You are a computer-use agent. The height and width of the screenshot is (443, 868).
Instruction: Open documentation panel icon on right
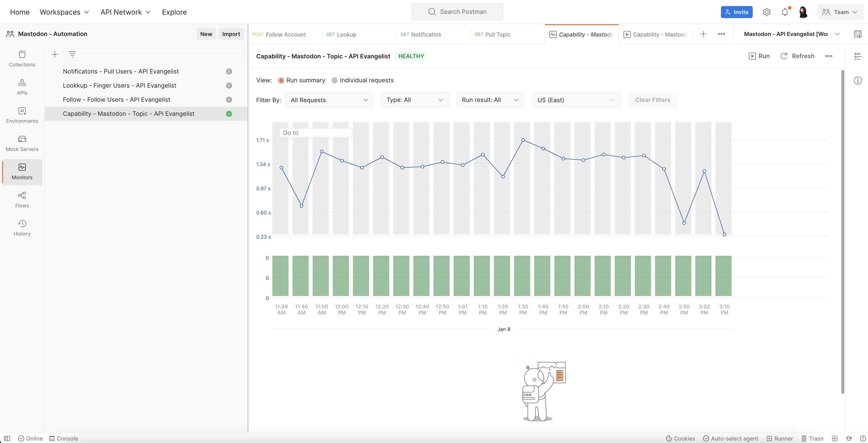(858, 56)
